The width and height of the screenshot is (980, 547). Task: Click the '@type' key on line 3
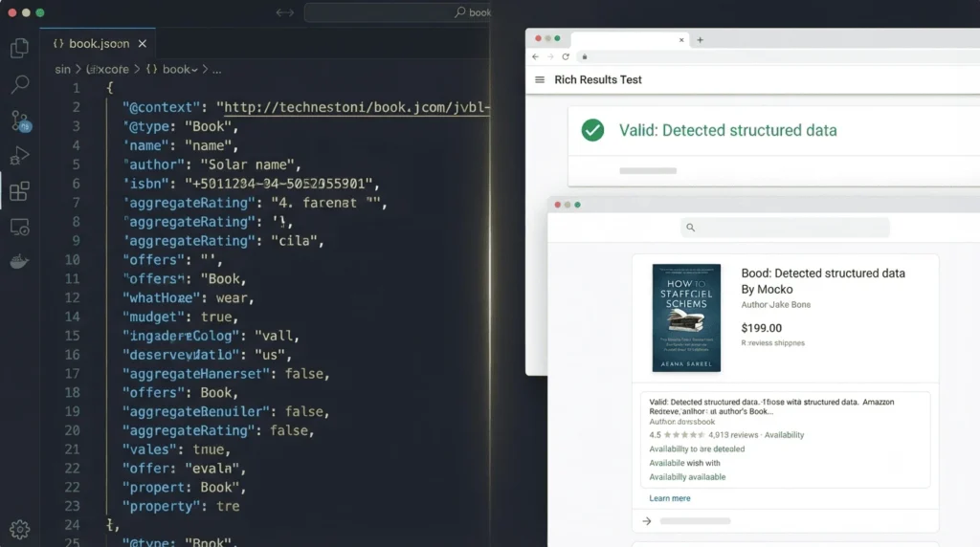point(148,126)
